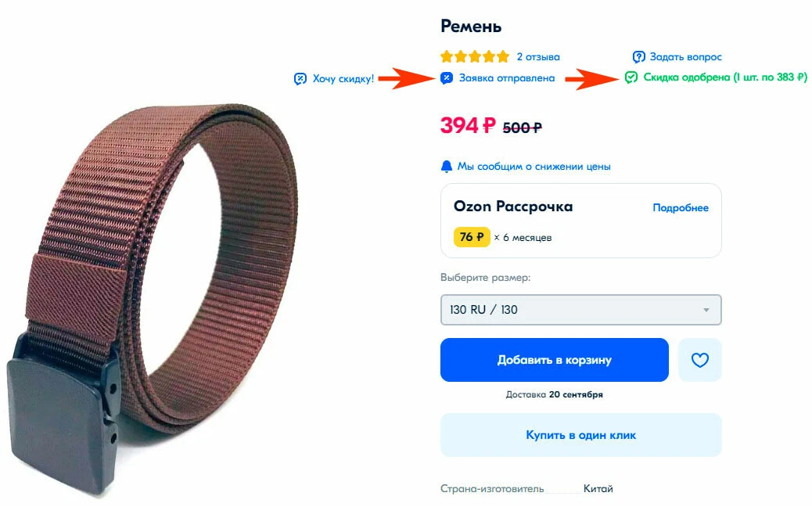The image size is (812, 507).
Task: Click the discount icon beside Хочу скидку!
Action: [300, 79]
